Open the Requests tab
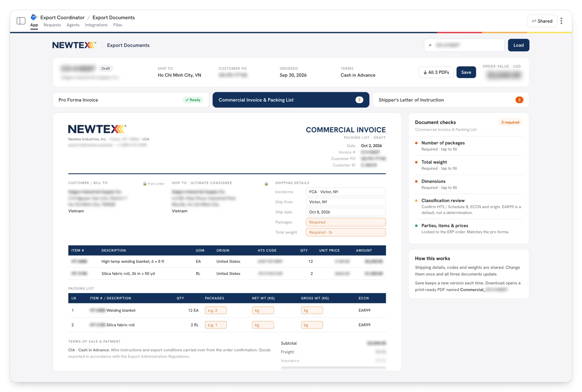The width and height of the screenshot is (582, 392). point(52,25)
